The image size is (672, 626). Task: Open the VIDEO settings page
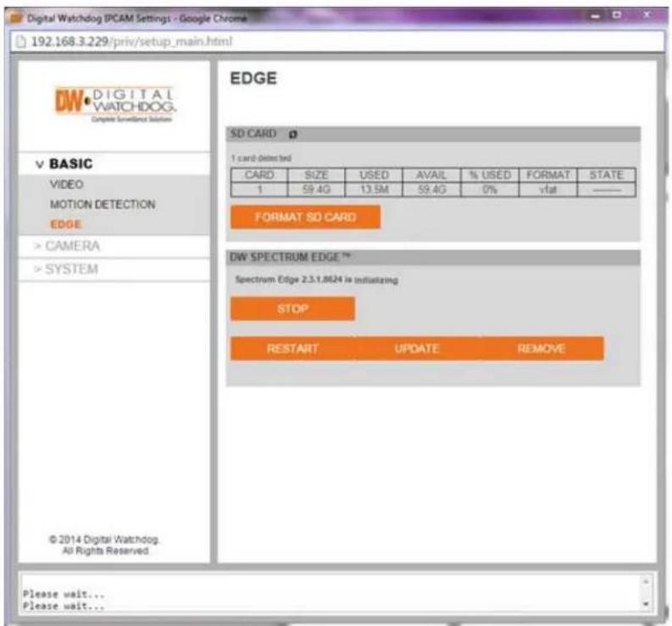66,185
